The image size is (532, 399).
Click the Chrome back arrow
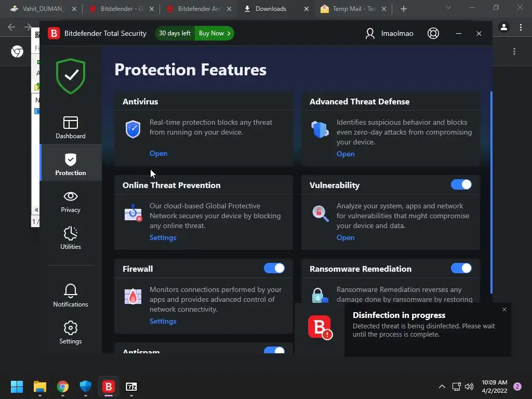click(11, 27)
